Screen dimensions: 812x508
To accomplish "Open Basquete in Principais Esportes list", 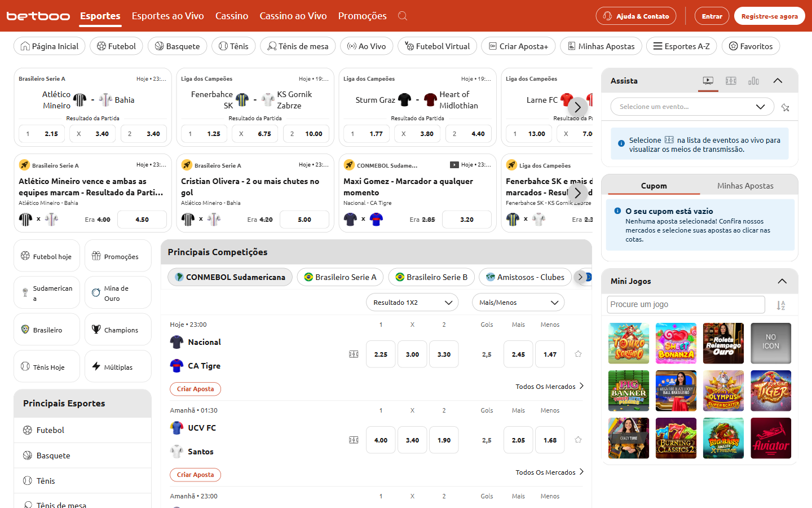I will pyautogui.click(x=82, y=456).
